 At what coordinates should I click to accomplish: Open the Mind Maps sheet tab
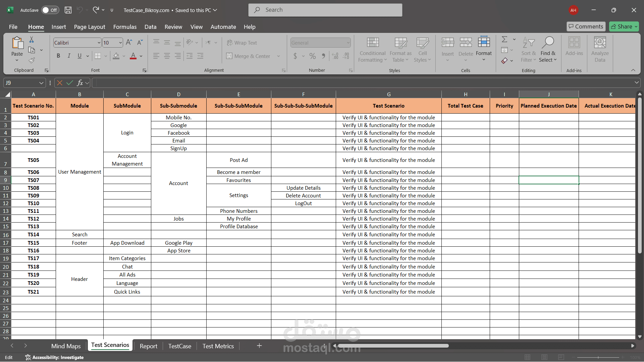[66, 346]
